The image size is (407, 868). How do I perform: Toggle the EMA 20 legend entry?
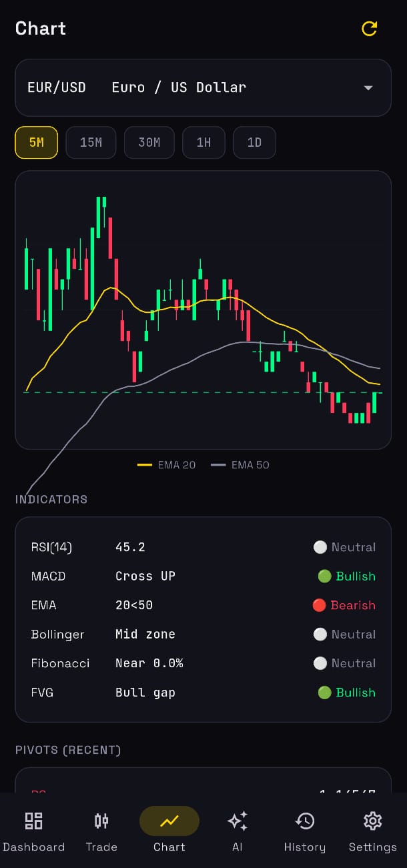[x=167, y=465]
